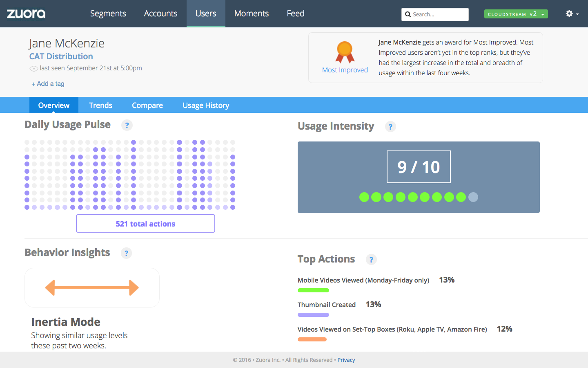588x368 pixels.
Task: Open Daily Usage Pulse help icon
Action: coord(127,125)
